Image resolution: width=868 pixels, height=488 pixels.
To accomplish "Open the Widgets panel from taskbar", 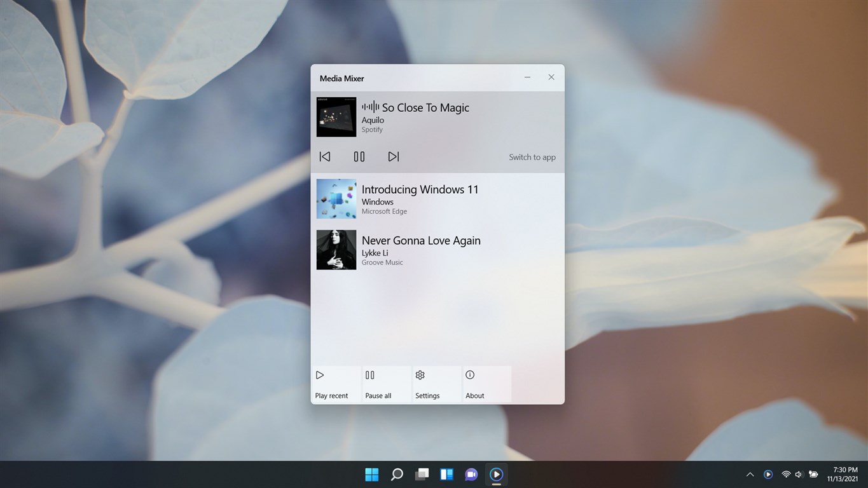I will click(x=446, y=474).
